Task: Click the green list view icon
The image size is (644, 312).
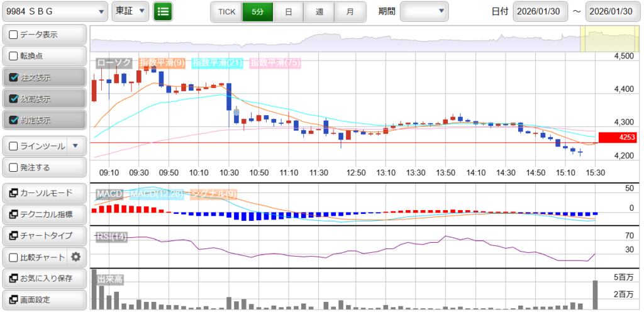Action: 163,11
